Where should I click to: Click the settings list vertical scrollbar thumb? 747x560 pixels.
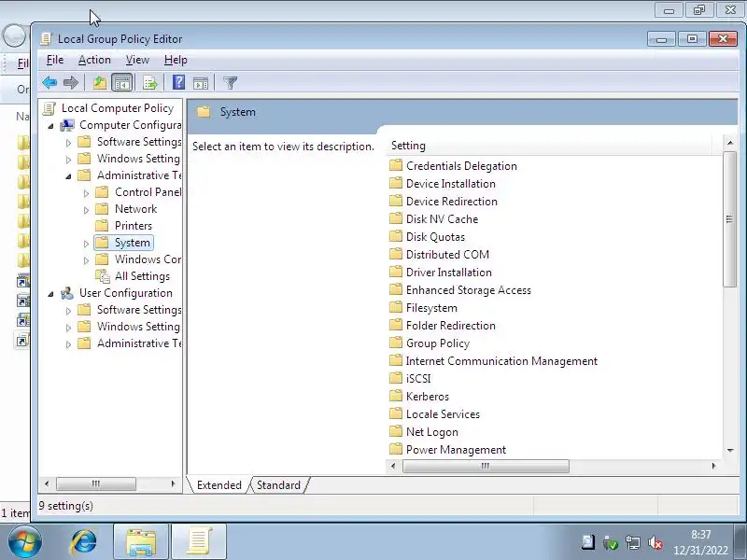tap(729, 219)
